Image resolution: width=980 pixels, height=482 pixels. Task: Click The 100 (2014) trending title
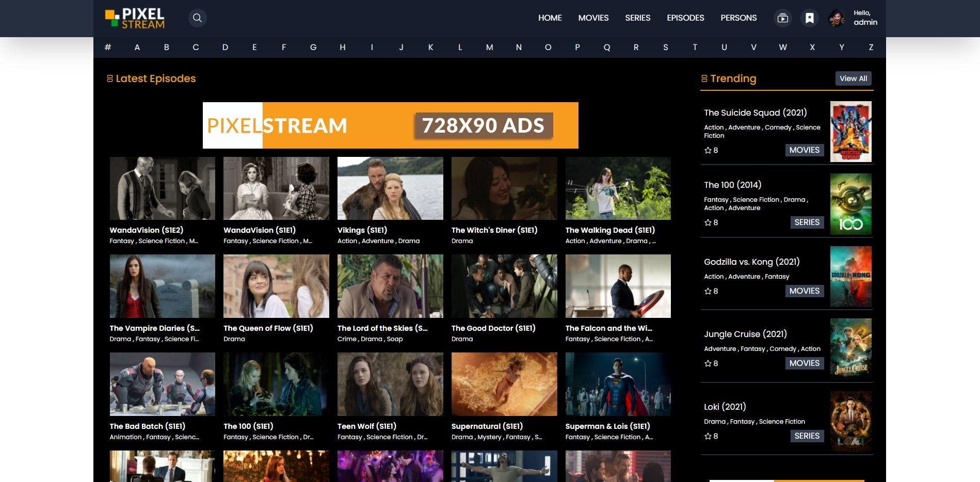point(733,185)
